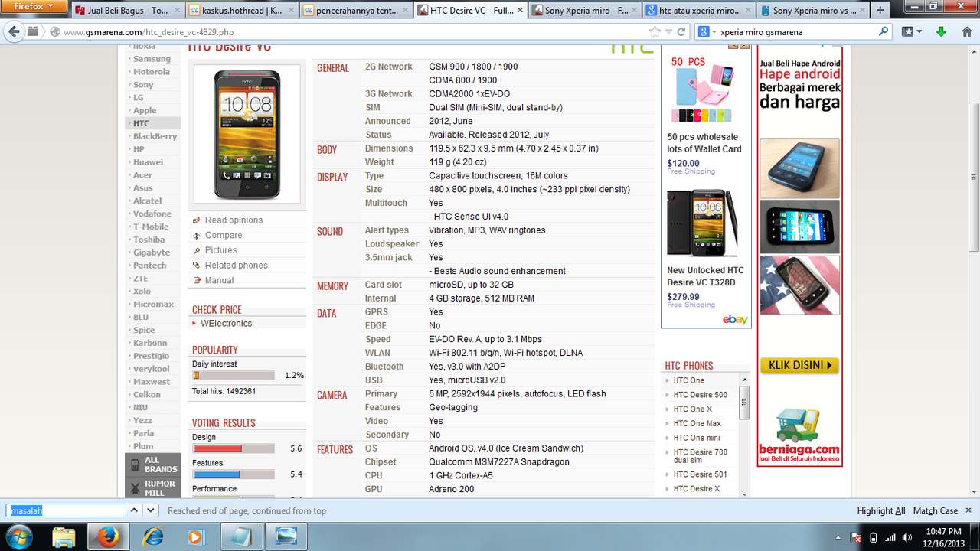Bookmark this page with the star icon

pos(655,32)
